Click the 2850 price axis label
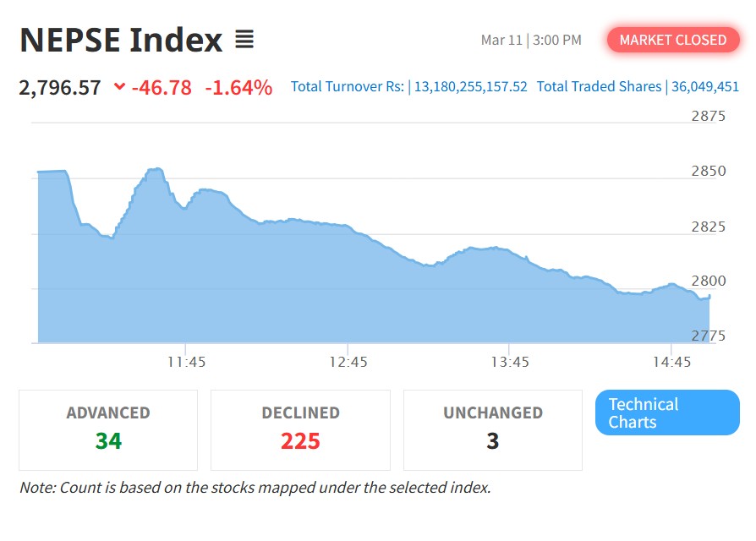Viewport: 756px width, 541px height. (x=709, y=172)
